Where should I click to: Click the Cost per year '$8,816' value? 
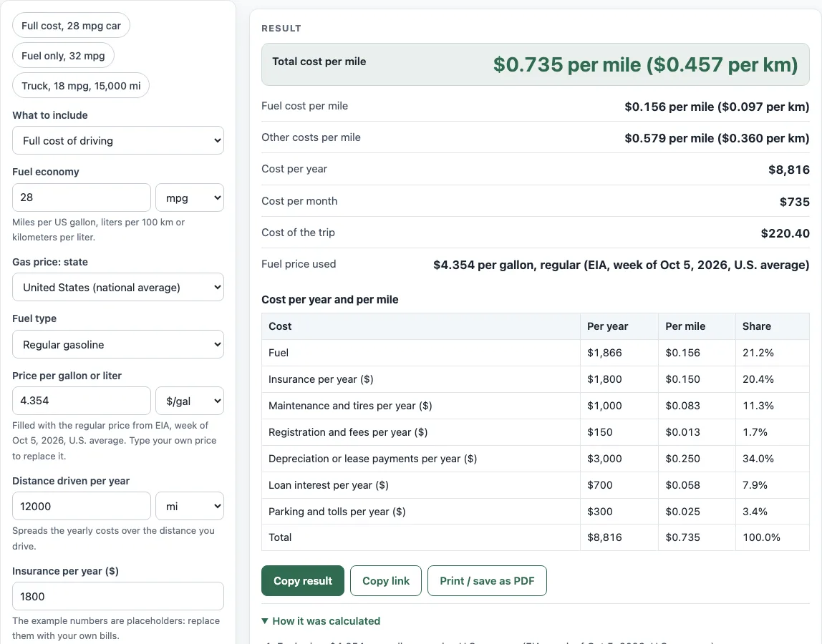click(x=789, y=170)
